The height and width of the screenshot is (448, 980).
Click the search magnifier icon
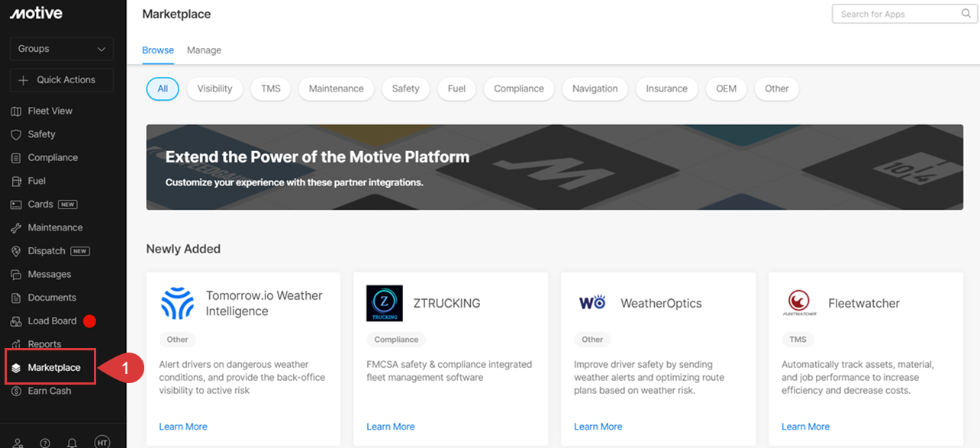pyautogui.click(x=966, y=14)
